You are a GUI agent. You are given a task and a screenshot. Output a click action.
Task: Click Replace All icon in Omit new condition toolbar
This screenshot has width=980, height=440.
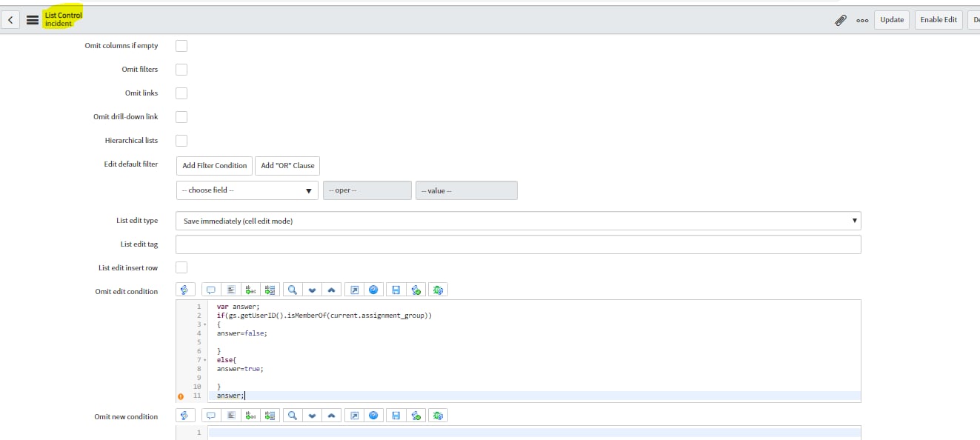[270, 416]
